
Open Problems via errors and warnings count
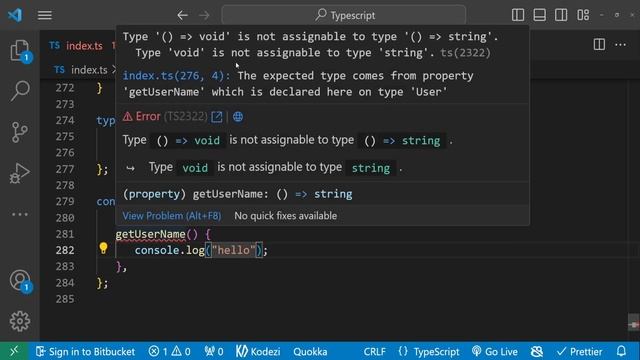[169, 351]
